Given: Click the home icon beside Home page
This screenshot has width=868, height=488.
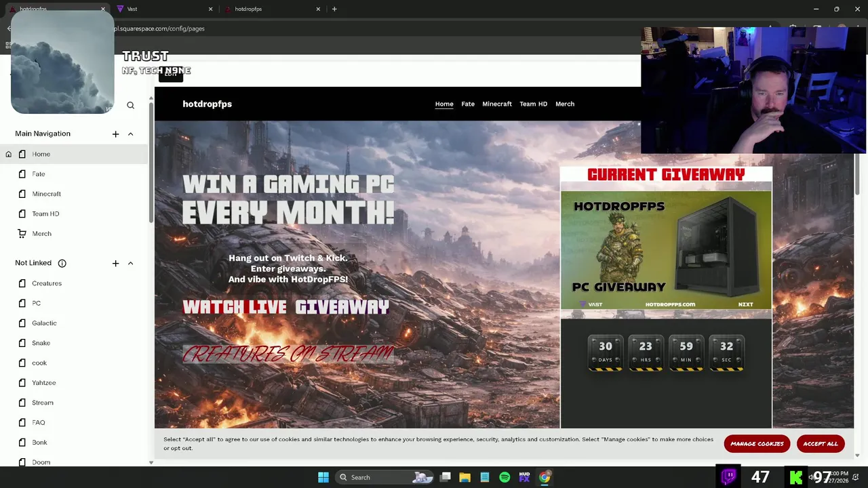Looking at the screenshot, I should pos(9,154).
